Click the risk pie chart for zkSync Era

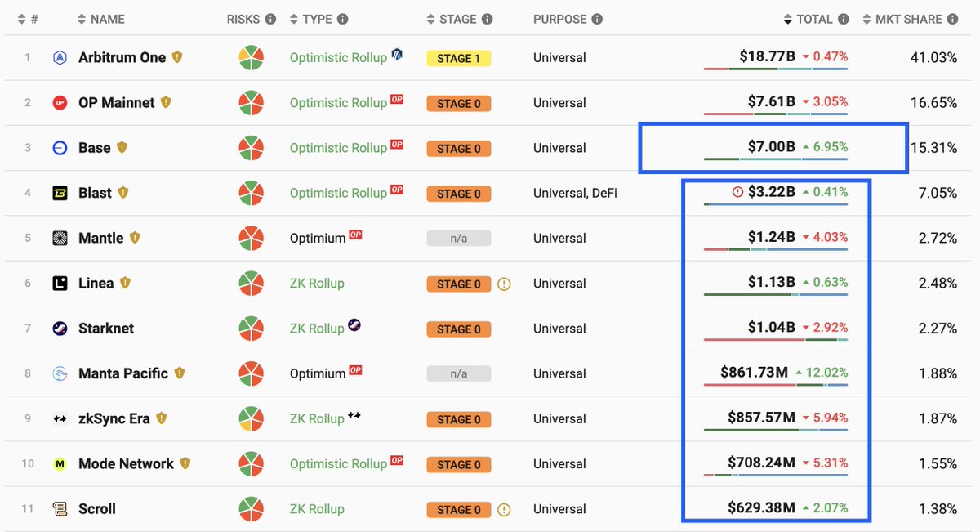[251, 418]
